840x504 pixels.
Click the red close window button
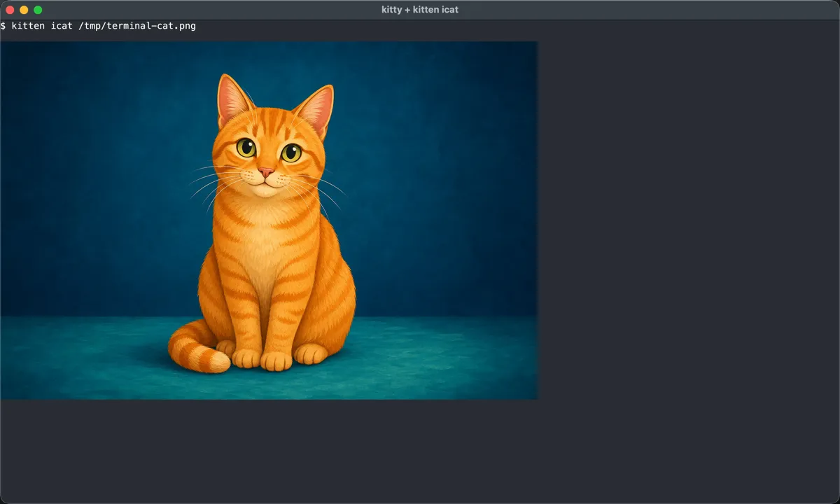pos(10,10)
